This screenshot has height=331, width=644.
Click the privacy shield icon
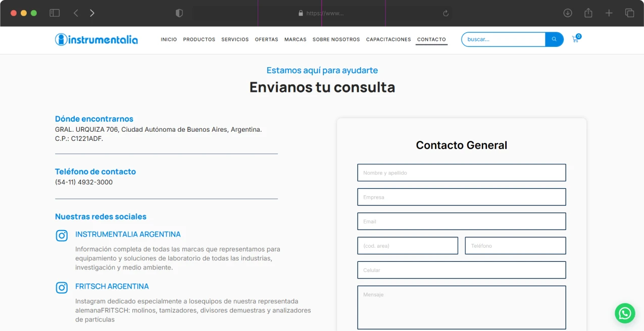(179, 13)
